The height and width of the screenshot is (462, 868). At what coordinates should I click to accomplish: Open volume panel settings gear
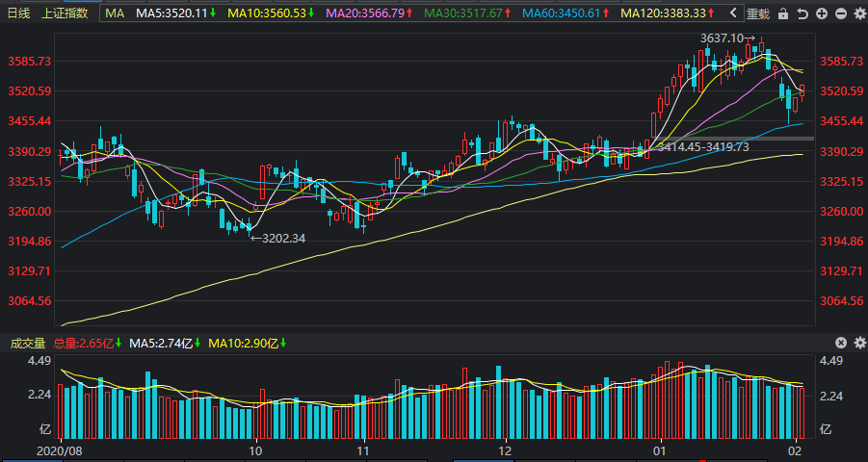[859, 343]
